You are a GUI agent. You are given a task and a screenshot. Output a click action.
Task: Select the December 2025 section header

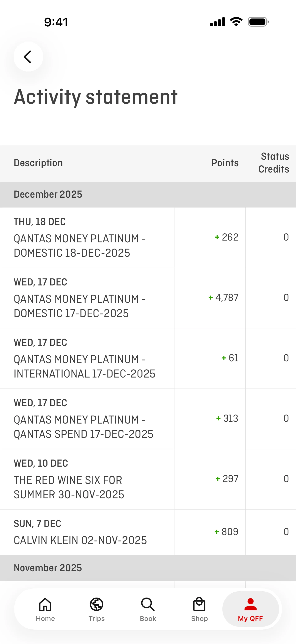click(x=48, y=194)
